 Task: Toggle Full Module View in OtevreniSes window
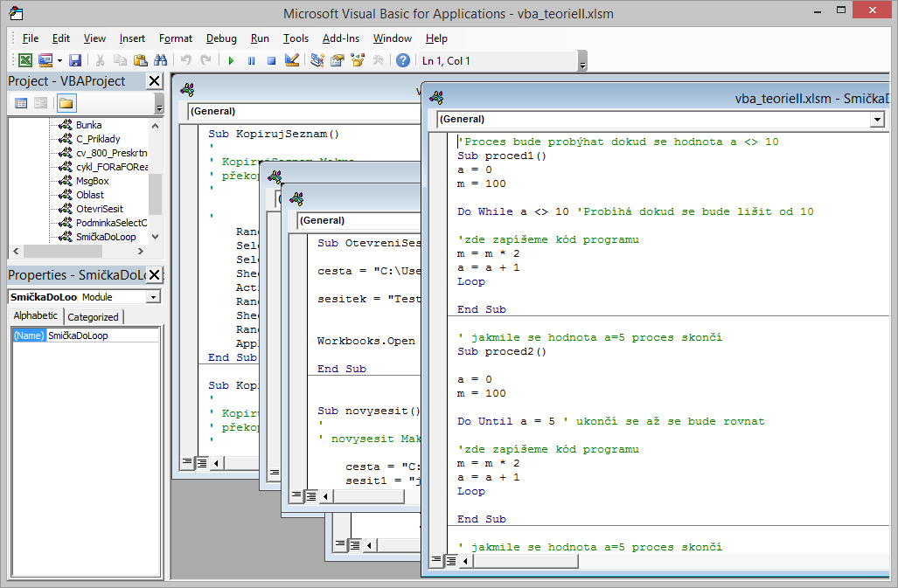[311, 496]
